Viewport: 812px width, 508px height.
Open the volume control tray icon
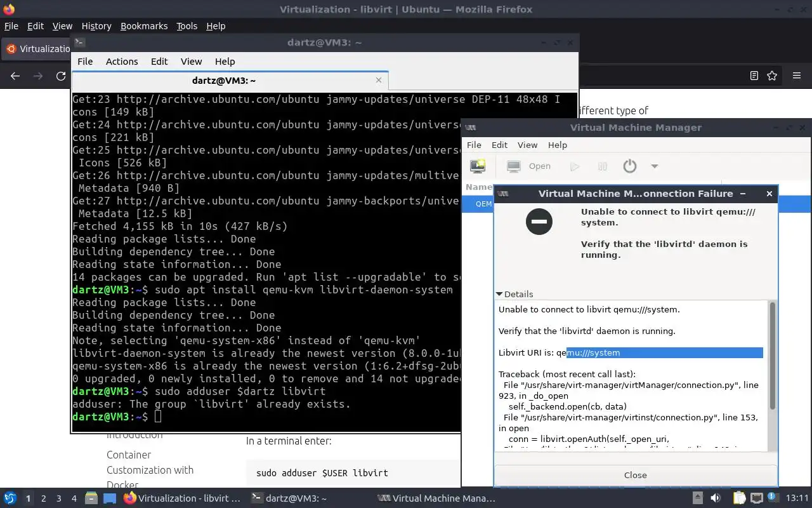tap(716, 498)
